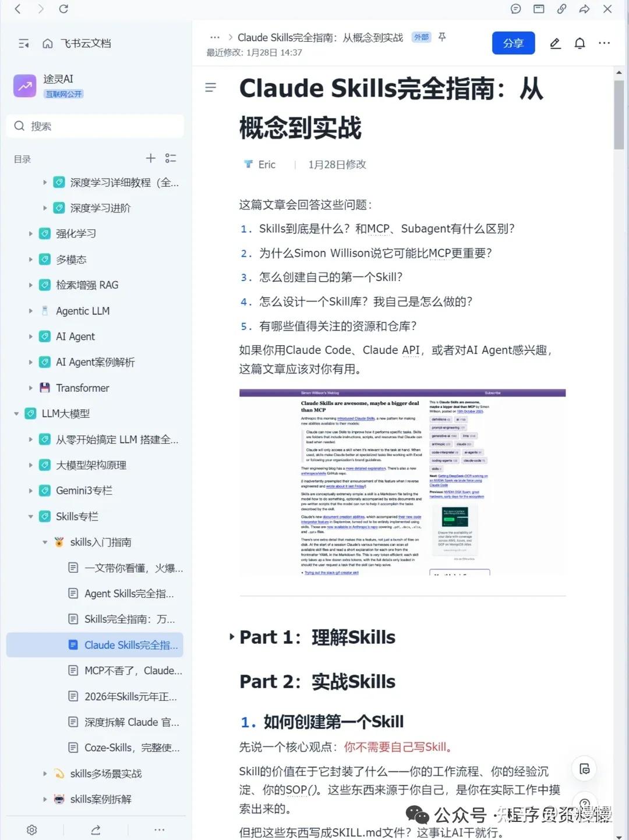Toggle the document outline icon
The image size is (629, 840).
click(x=211, y=87)
